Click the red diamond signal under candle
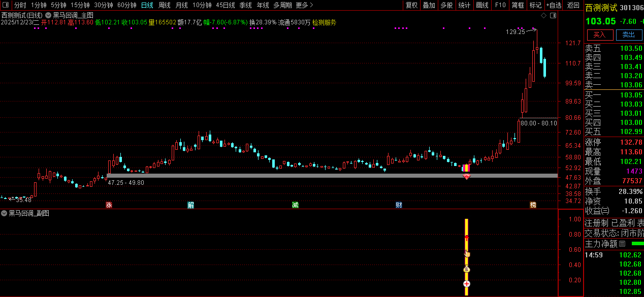Image resolution: width=644 pixels, height=297 pixels. point(466,177)
